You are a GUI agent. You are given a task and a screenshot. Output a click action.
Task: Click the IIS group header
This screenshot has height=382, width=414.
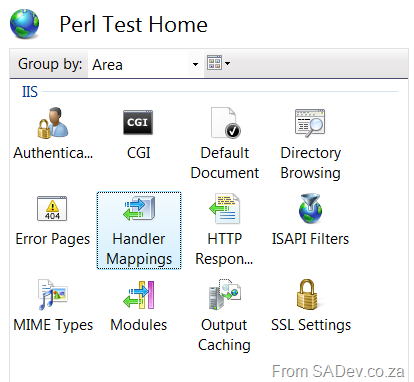pos(30,92)
